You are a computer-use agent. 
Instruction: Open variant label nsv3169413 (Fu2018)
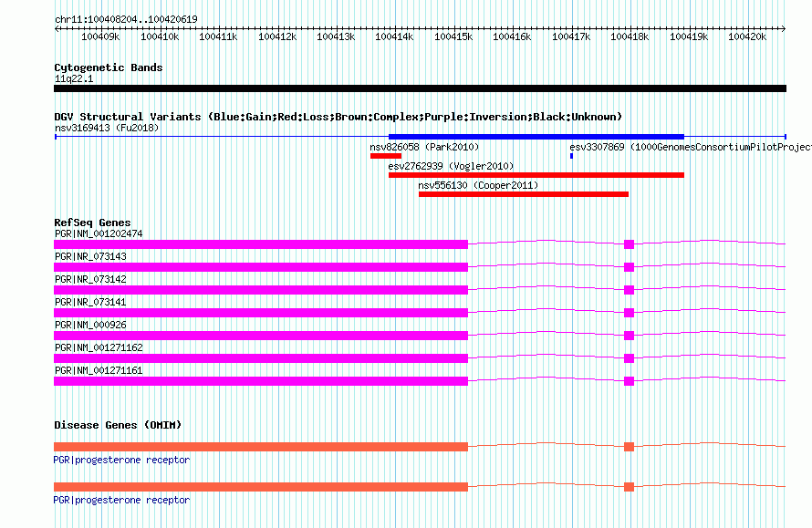107,128
